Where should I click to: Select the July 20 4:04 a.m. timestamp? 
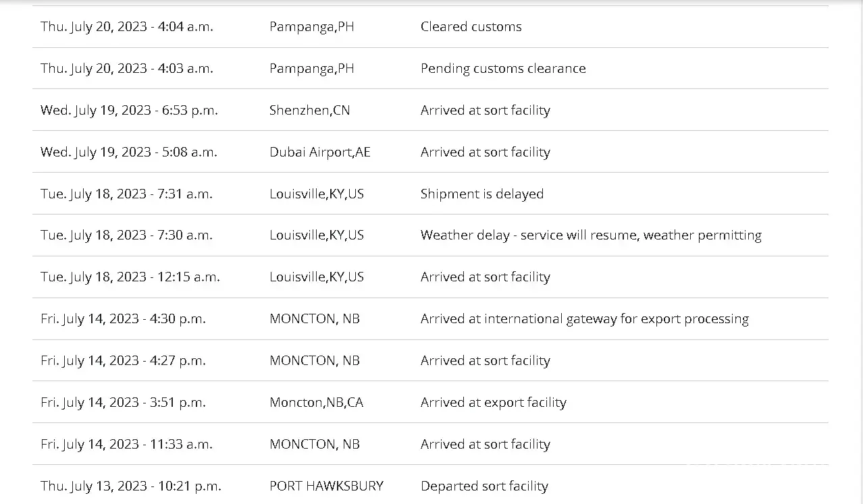(x=126, y=27)
